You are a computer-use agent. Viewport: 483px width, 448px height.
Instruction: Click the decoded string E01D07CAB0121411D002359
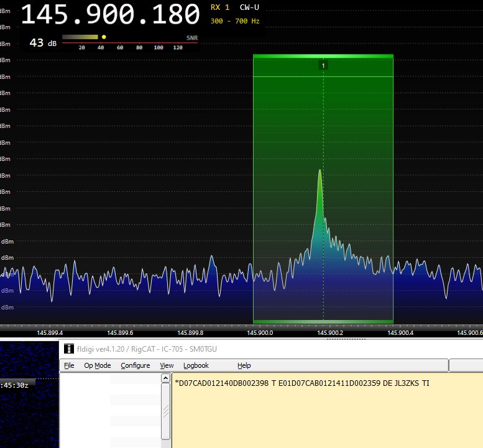329,383
